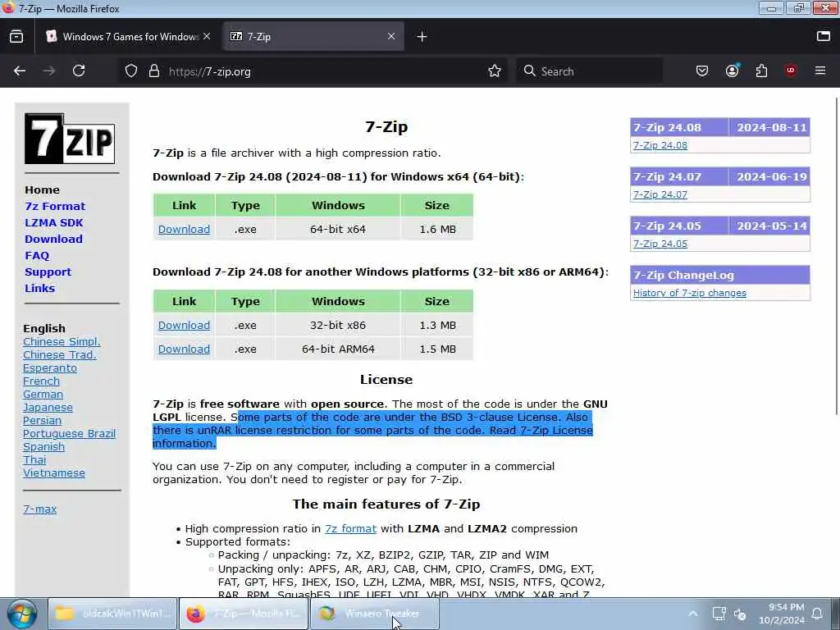
Task: Switch language to Thai
Action: [x=34, y=459]
